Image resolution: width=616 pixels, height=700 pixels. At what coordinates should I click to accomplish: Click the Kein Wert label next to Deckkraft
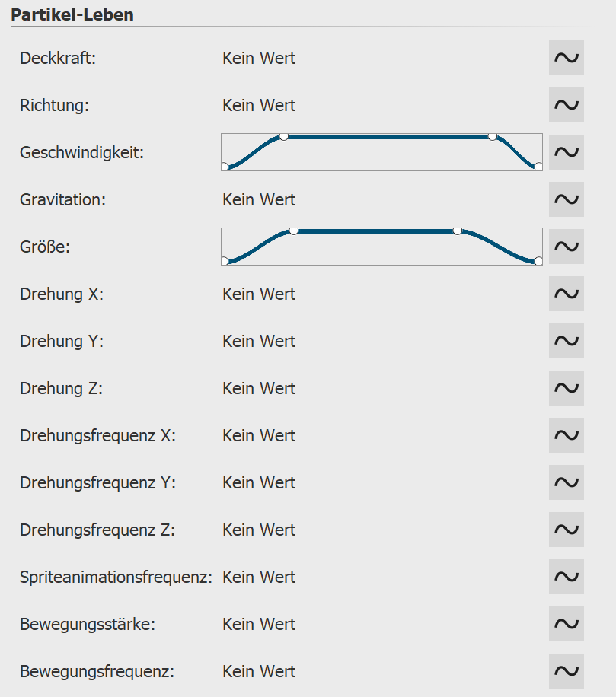point(259,58)
